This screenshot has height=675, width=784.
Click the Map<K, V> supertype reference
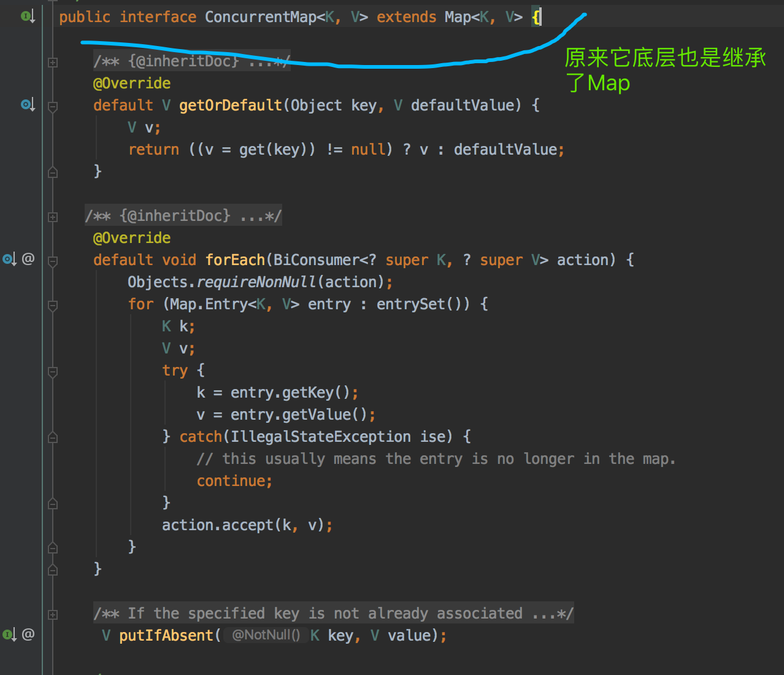pyautogui.click(x=483, y=17)
